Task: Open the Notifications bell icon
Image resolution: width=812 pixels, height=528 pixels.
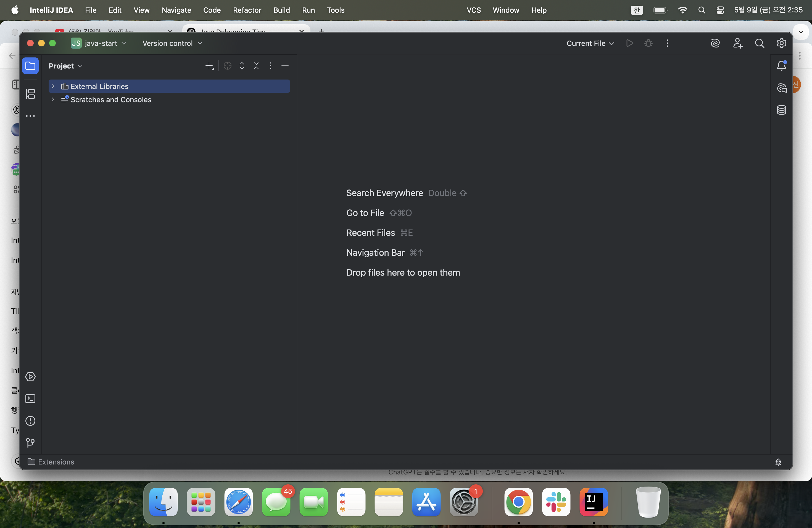Action: tap(781, 65)
